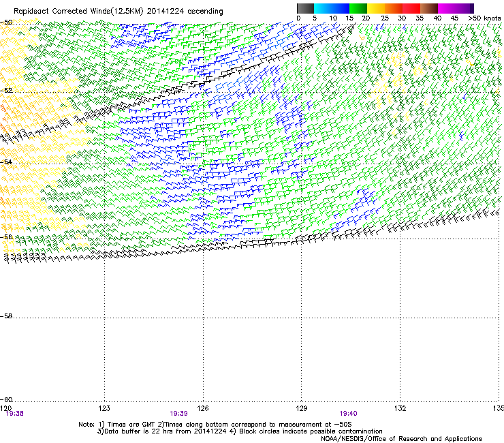The image size is (504, 443).
Task: Click the purple '19:40' time label
Action: click(x=349, y=414)
